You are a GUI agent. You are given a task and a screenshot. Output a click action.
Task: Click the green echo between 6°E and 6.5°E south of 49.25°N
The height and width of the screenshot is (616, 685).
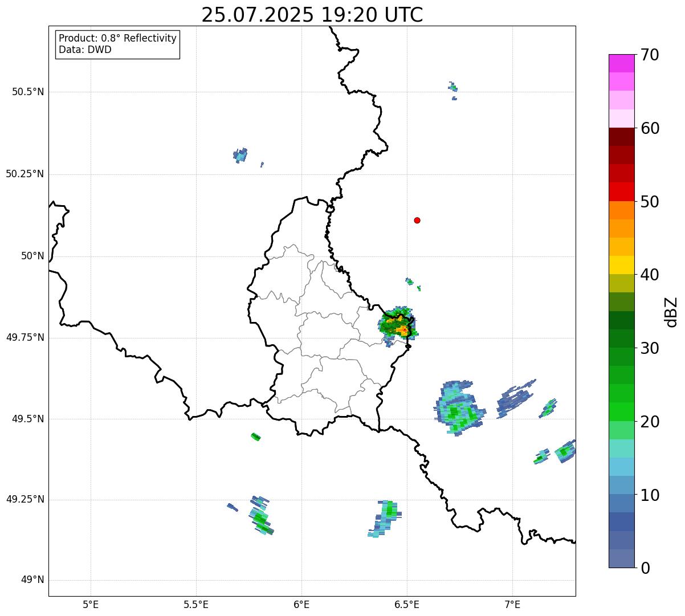385,519
